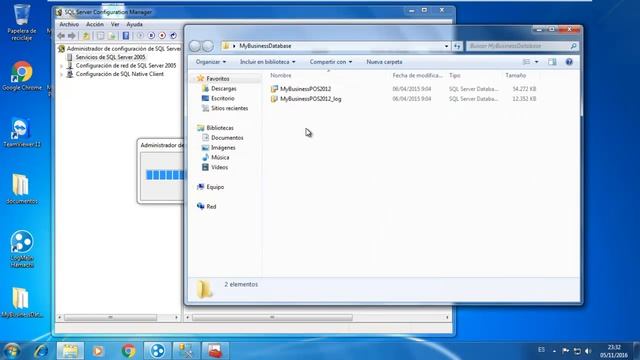Open the Música library
The height and width of the screenshot is (360, 640).
click(220, 158)
